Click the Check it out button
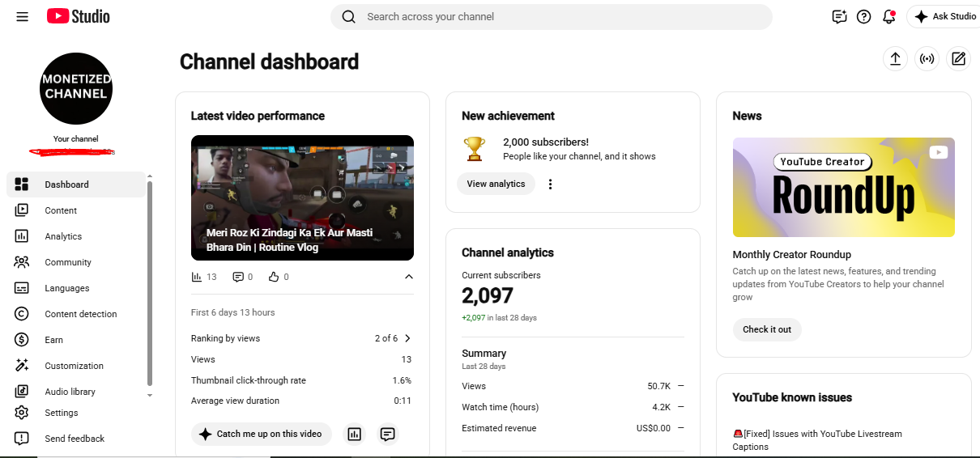The height and width of the screenshot is (458, 980). pos(767,329)
